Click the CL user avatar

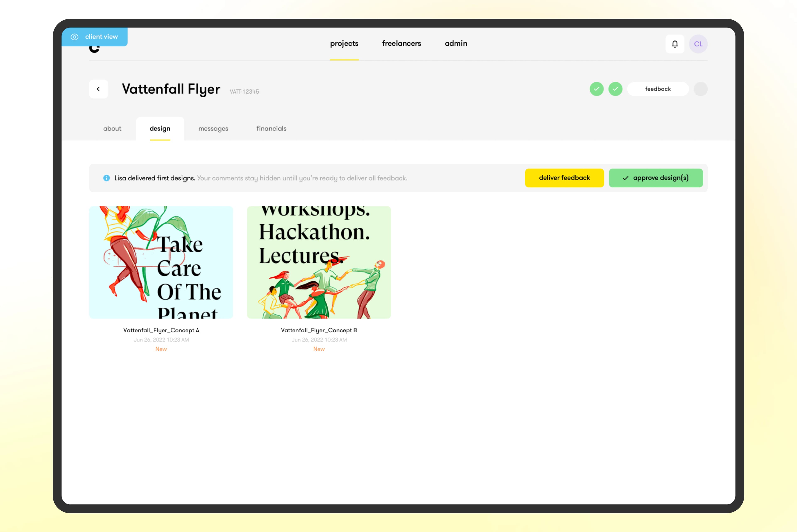tap(698, 44)
